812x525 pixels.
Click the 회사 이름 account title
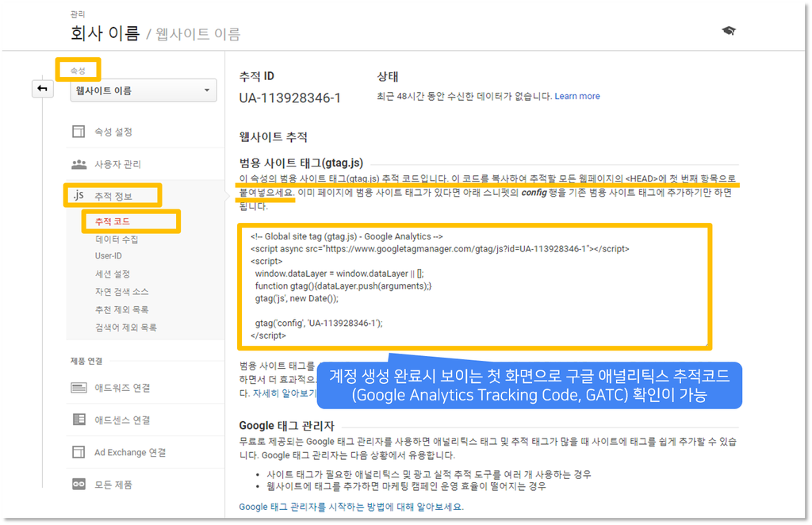[x=105, y=33]
